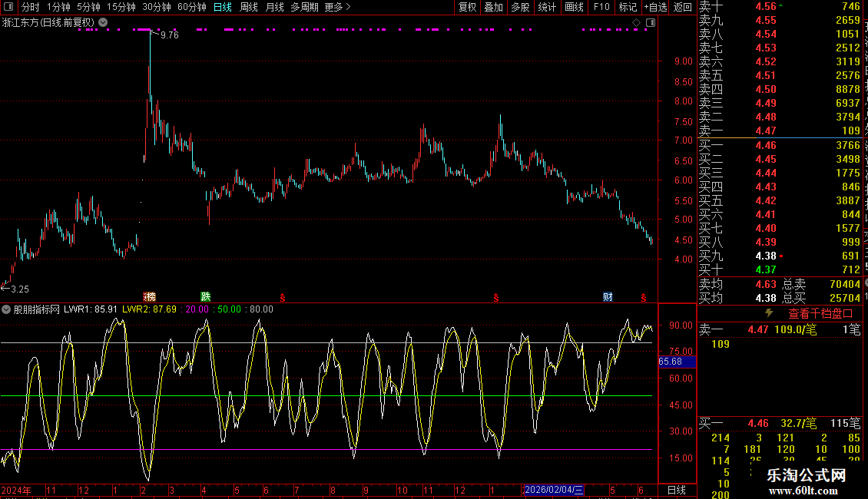The height and width of the screenshot is (499, 868).
Task: Open the dropdown next to 浙江东方 chart title
Action: coord(103,23)
